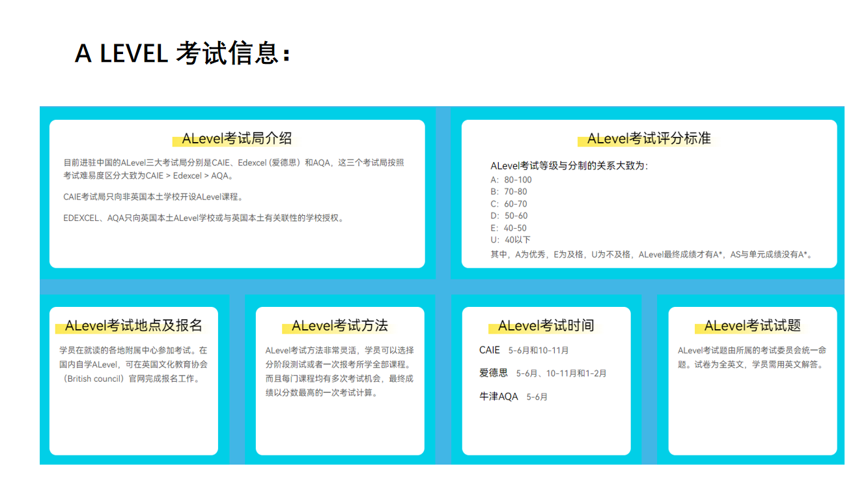Image resolution: width=868 pixels, height=477 pixels.
Task: Click the 牛津AQA exam dates row
Action: pos(513,397)
